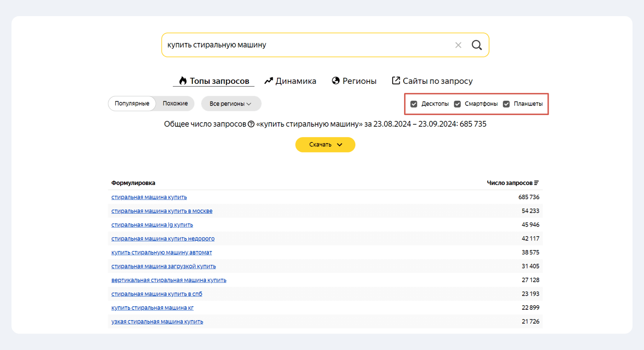Open link стиральная машина купить в москве
644x350 pixels.
click(162, 211)
